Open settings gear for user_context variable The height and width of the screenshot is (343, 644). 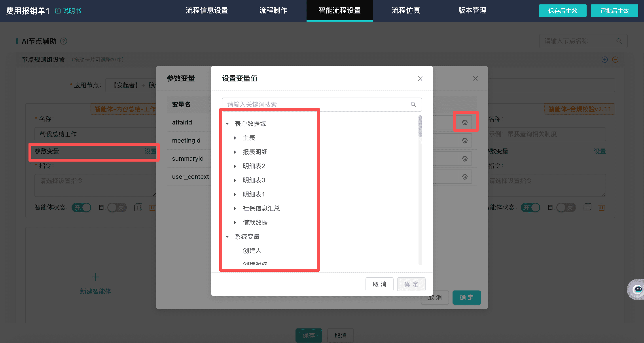pyautogui.click(x=465, y=177)
